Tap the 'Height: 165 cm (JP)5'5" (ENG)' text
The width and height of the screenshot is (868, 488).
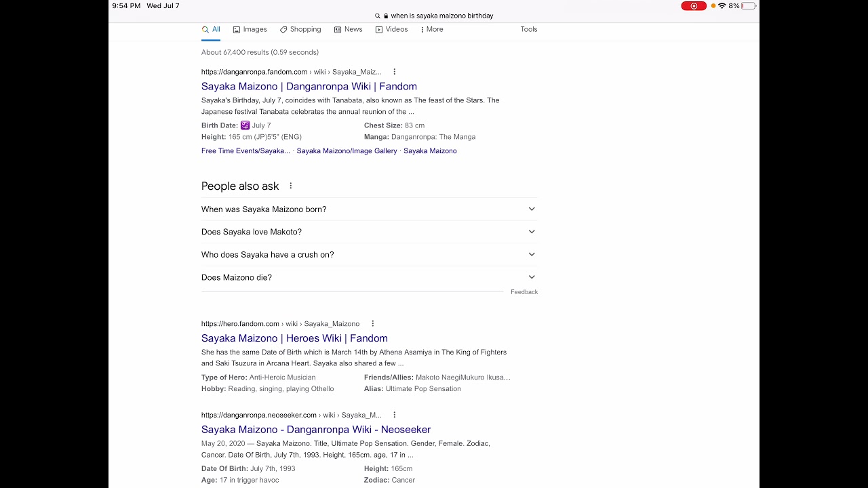252,137
